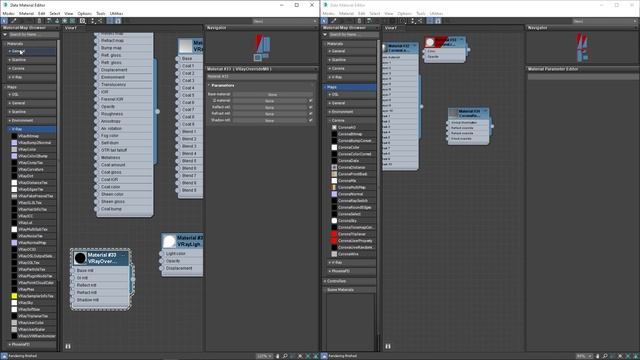Click the zoom magnifier icon in left status bar

click(x=285, y=356)
